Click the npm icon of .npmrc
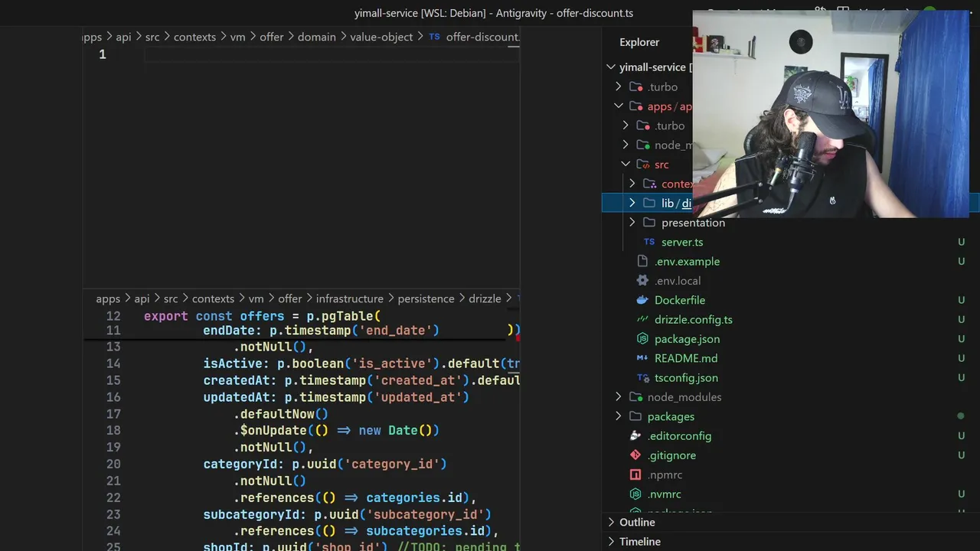 click(x=635, y=474)
